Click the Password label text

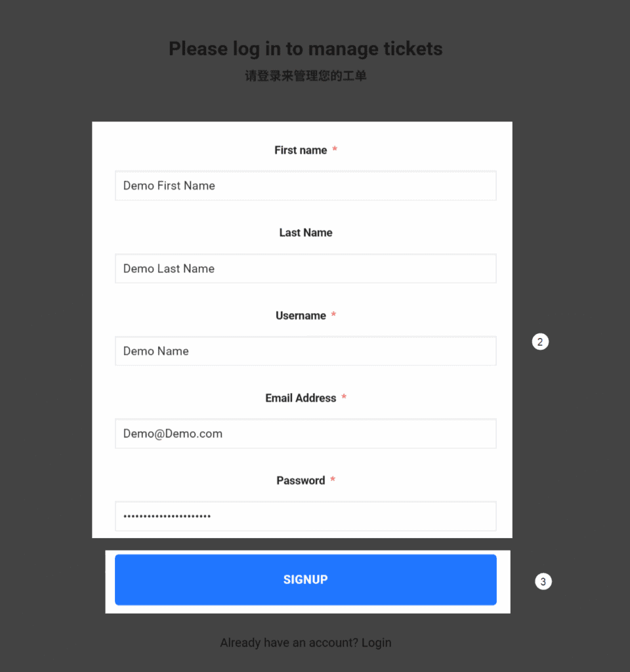[301, 481]
